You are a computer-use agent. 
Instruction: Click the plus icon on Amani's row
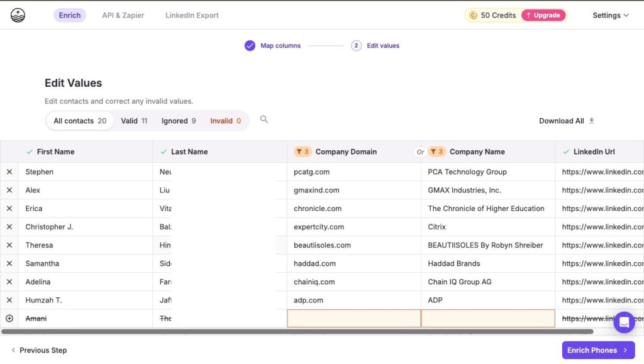click(9, 318)
